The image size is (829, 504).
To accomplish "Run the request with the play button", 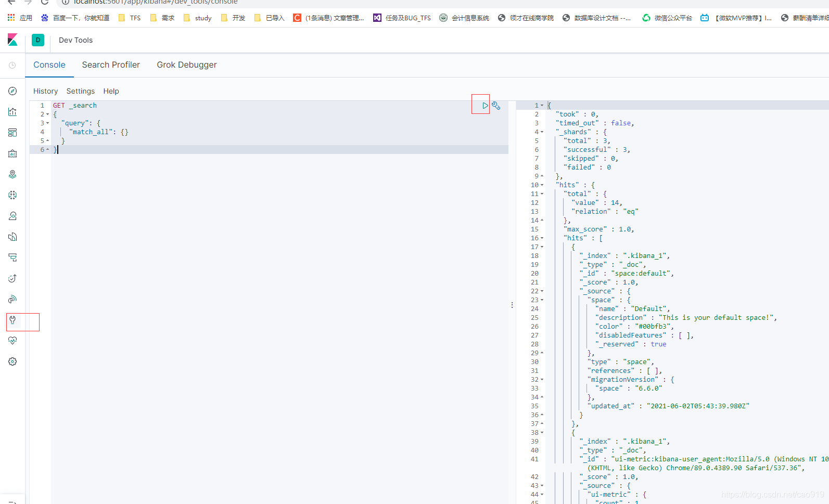I will 485,106.
